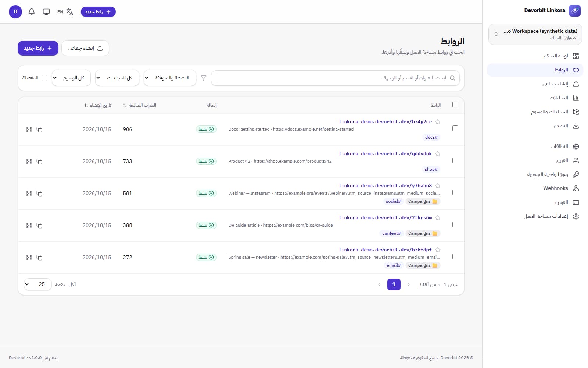Toggle the المفضلة favorites checkbox

pos(44,78)
